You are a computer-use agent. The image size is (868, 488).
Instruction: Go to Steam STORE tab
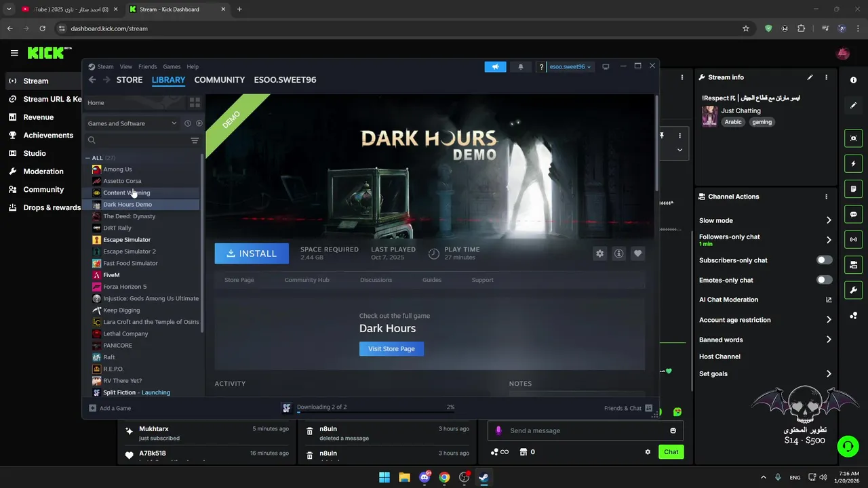click(130, 80)
